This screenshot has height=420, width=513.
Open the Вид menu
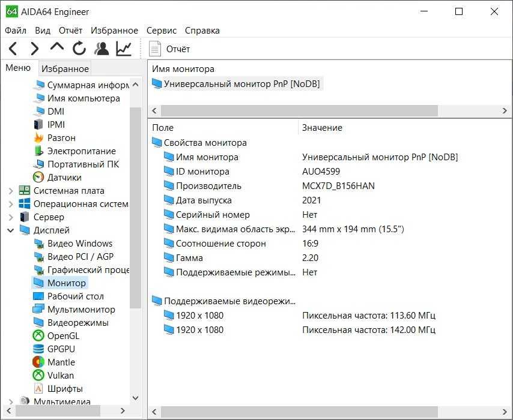tap(43, 31)
